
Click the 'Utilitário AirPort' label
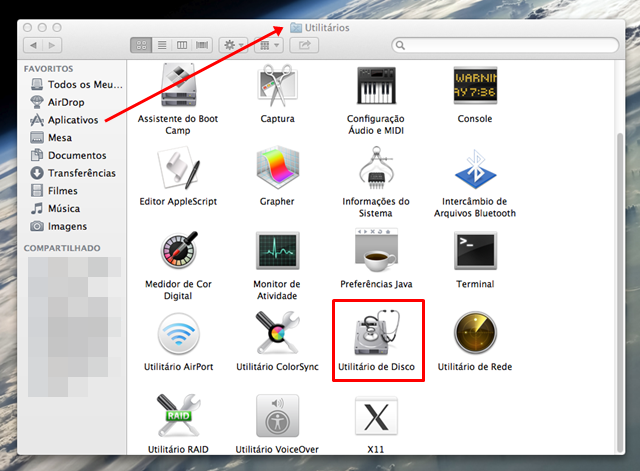pyautogui.click(x=179, y=367)
